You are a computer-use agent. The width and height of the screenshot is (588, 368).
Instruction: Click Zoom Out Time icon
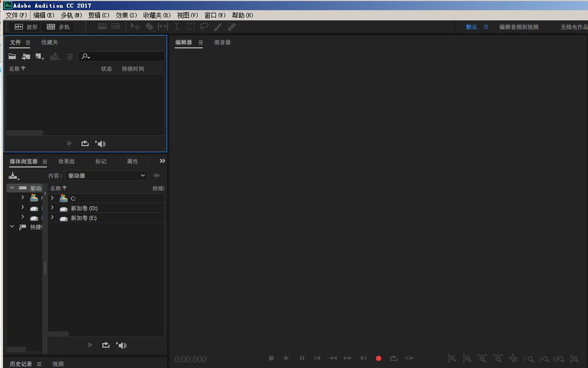[x=498, y=359]
